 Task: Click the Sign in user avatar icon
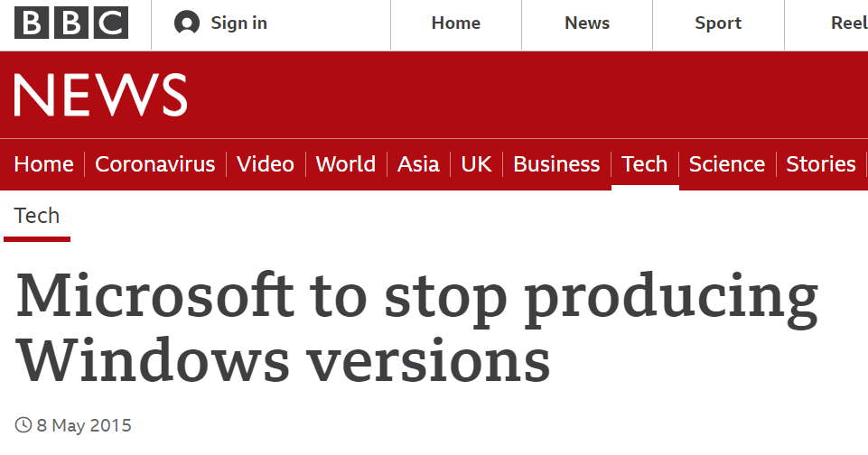coord(187,23)
